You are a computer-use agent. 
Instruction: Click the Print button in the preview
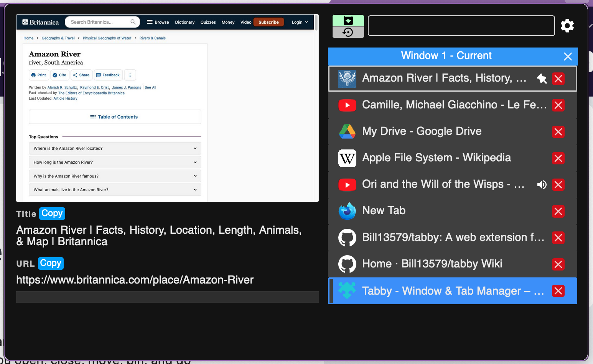click(39, 75)
